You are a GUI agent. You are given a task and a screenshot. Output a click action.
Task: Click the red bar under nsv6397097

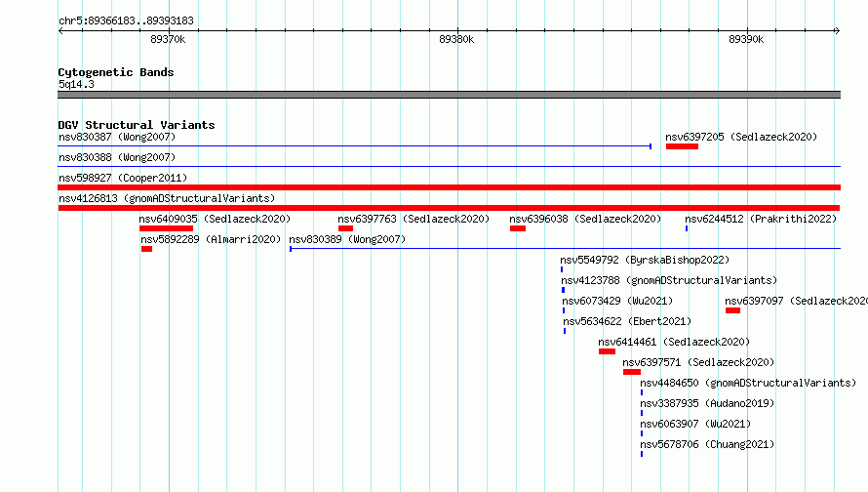(x=733, y=310)
